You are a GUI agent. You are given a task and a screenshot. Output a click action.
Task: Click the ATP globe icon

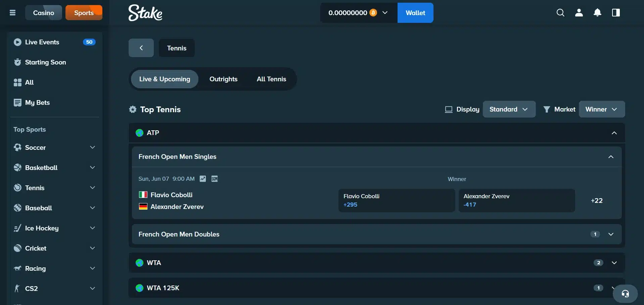point(139,133)
